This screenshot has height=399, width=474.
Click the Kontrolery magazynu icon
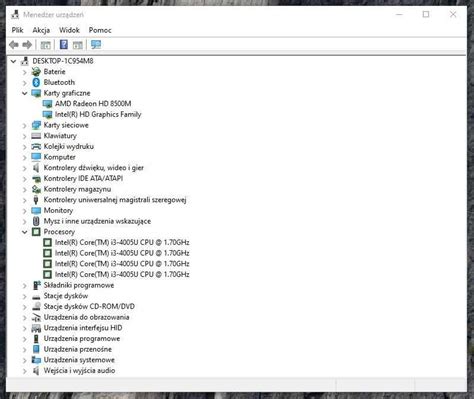pyautogui.click(x=36, y=189)
